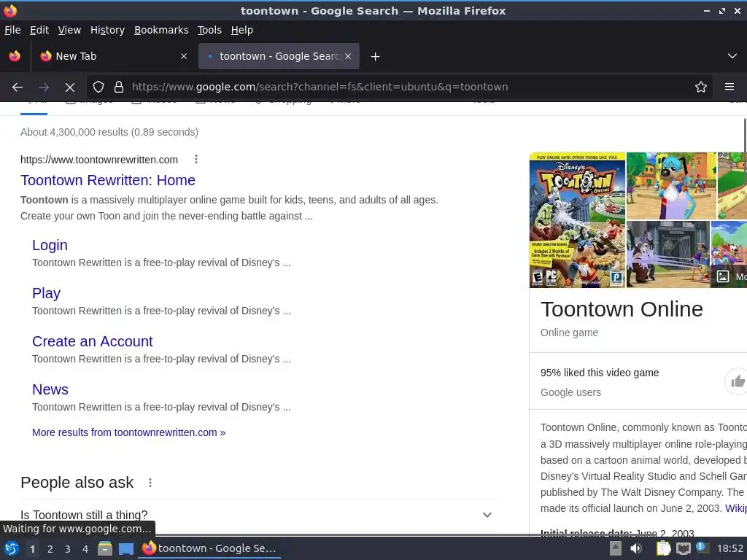747x560 pixels.
Task: Select the toontown Google Search tab
Action: point(279,56)
